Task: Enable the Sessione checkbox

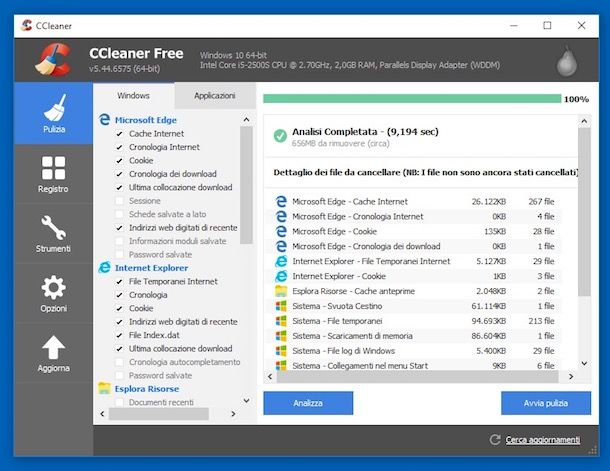Action: pyautogui.click(x=119, y=201)
